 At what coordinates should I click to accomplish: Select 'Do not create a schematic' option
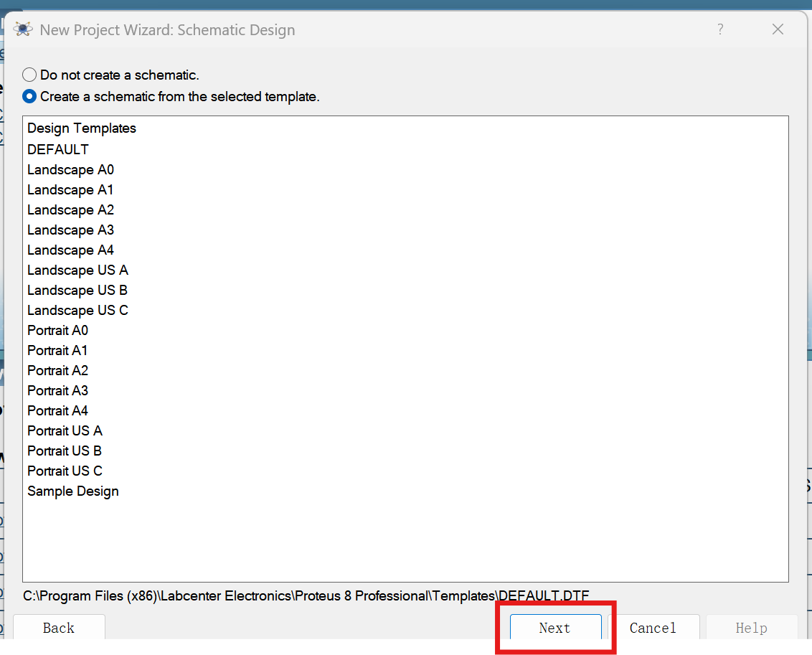click(29, 75)
